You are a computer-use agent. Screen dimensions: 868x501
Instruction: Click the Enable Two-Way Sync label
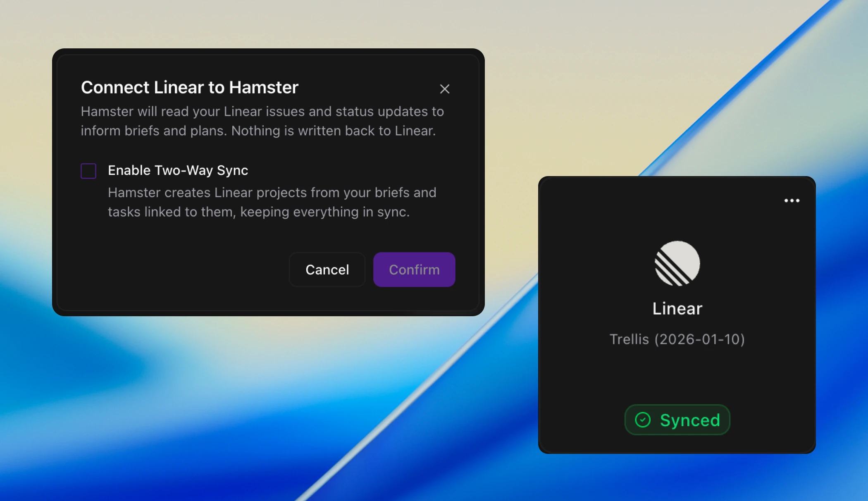[x=178, y=170]
